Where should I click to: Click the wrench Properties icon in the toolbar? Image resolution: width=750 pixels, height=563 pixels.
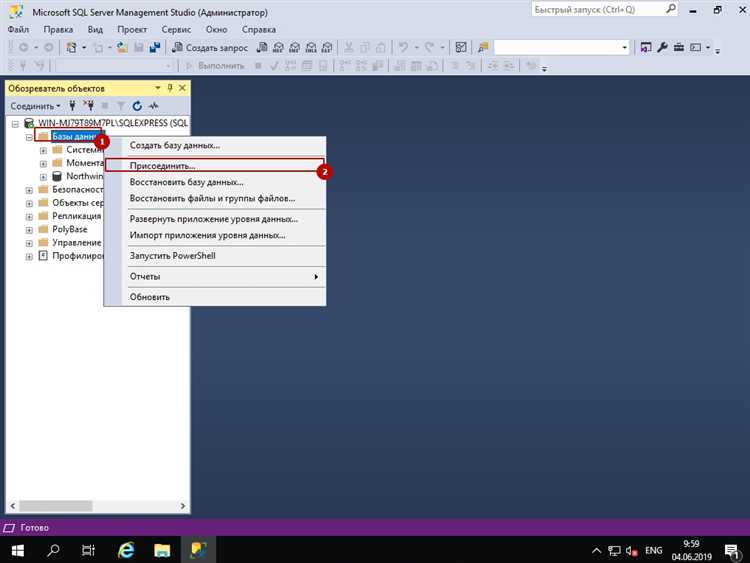(x=662, y=47)
